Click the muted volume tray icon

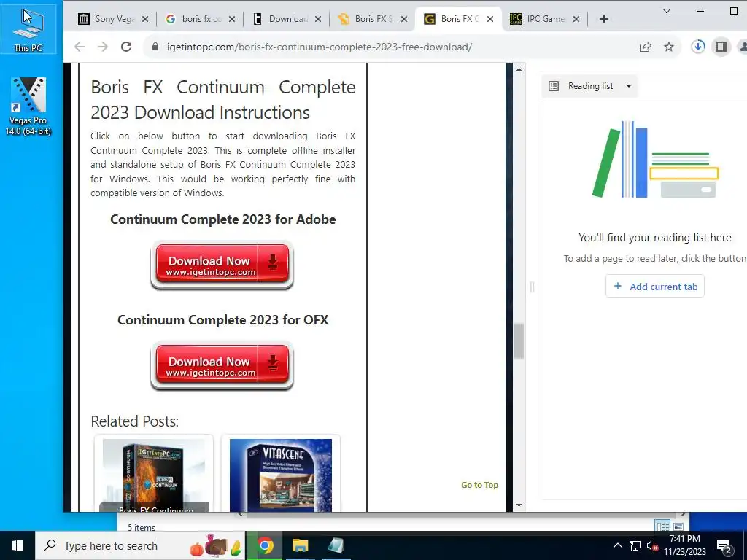tap(652, 545)
